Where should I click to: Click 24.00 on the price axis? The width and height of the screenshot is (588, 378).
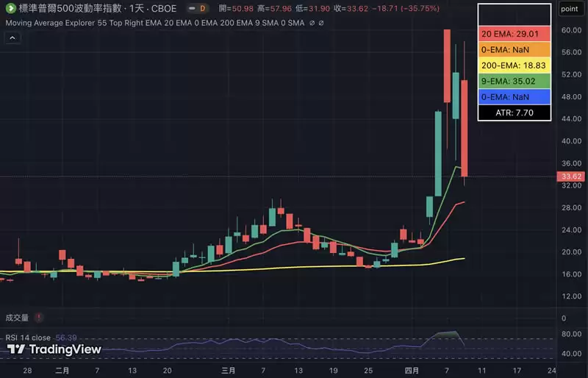(572, 229)
